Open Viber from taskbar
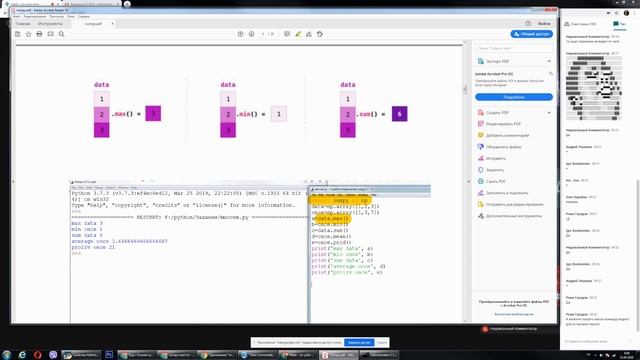Screen dimensions: 640x360 point(53,355)
